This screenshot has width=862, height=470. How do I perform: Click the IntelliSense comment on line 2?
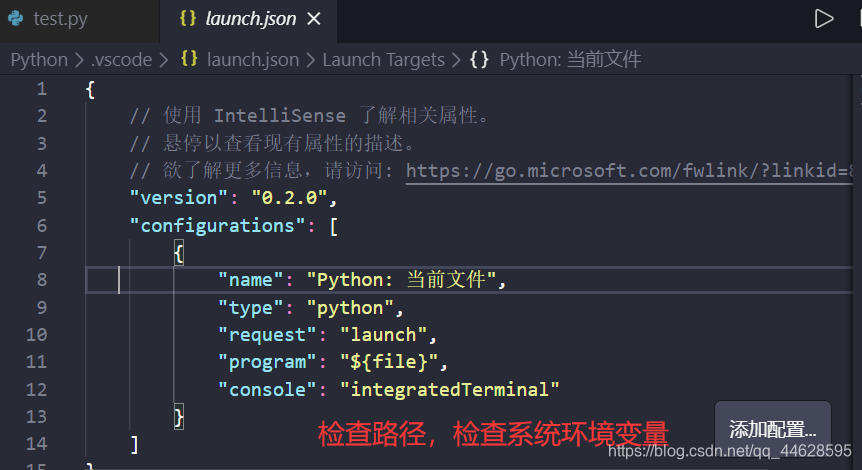(309, 116)
